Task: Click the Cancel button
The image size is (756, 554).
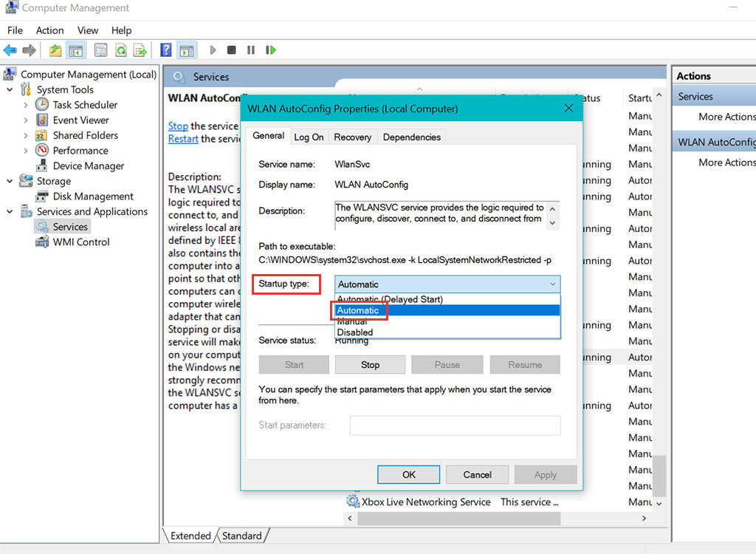Action: (x=477, y=474)
